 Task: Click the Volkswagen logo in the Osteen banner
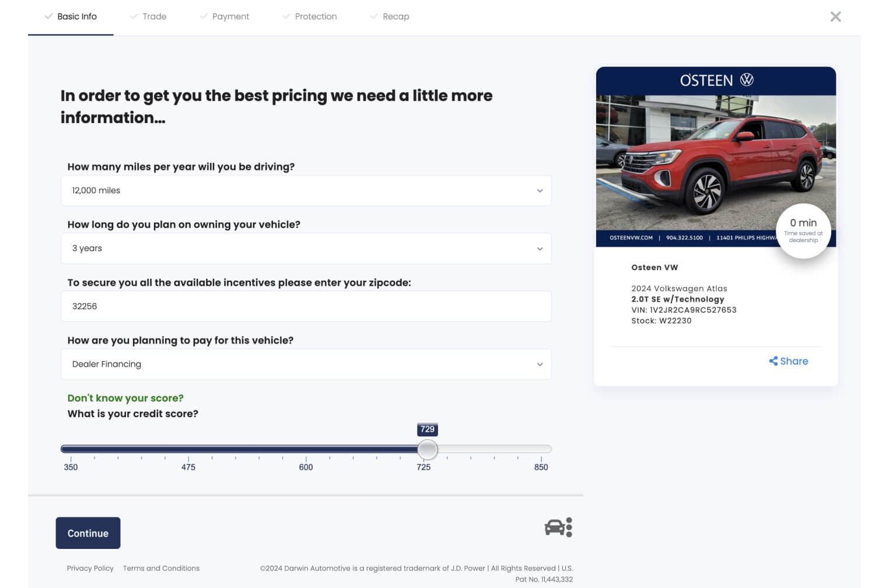[x=747, y=80]
